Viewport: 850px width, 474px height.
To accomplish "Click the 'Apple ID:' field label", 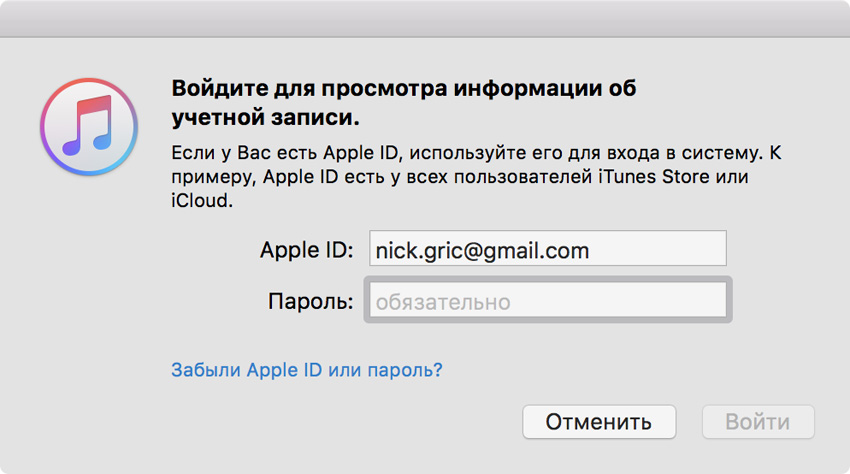I will pos(307,250).
